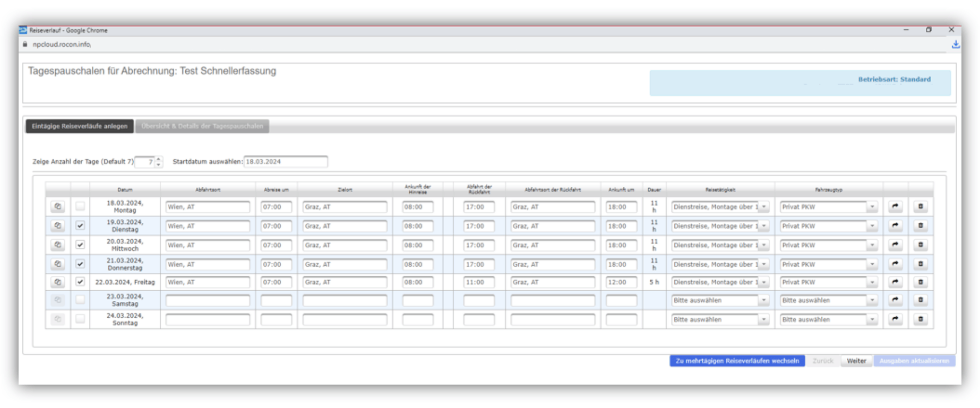This screenshot has height=408, width=980.
Task: Click the copy icon for 20.03.2024 row
Action: (x=58, y=245)
